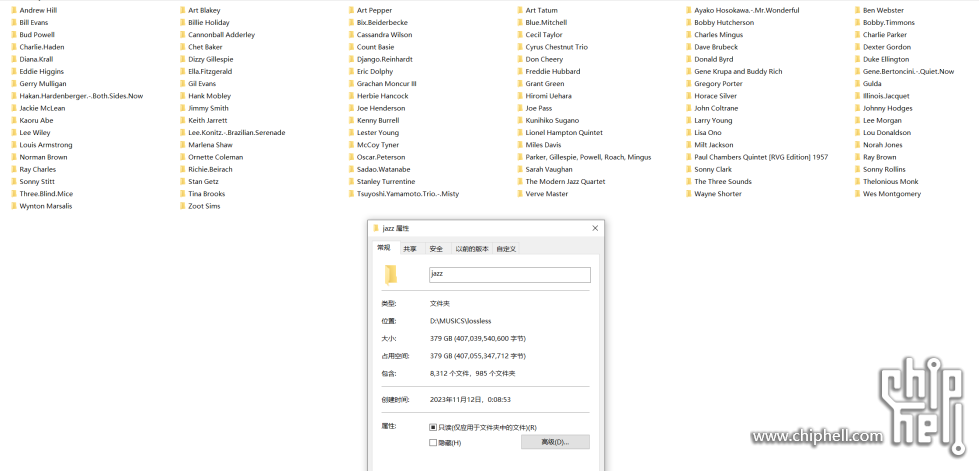Switch to the 以前的版本 tab
The width and height of the screenshot is (979, 471).
(471, 249)
